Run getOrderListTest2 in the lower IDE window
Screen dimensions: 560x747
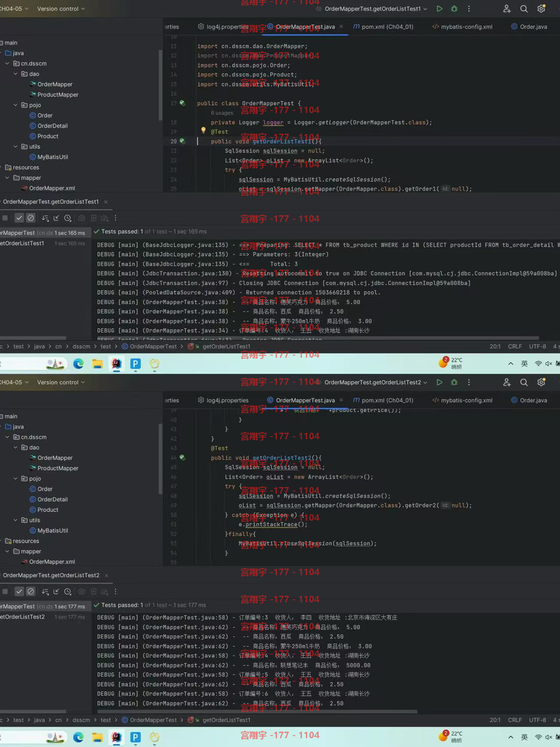pos(439,382)
